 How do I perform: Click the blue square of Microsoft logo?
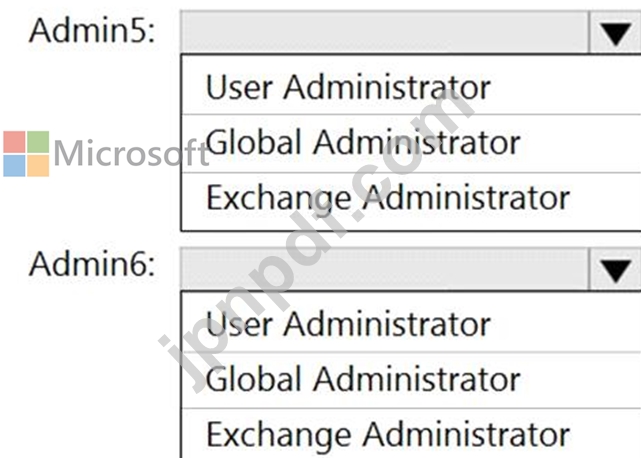pyautogui.click(x=14, y=166)
